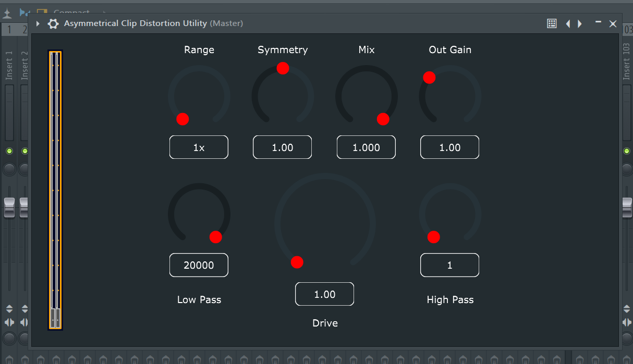Open the presets grid icon
This screenshot has height=364, width=633.
552,23
